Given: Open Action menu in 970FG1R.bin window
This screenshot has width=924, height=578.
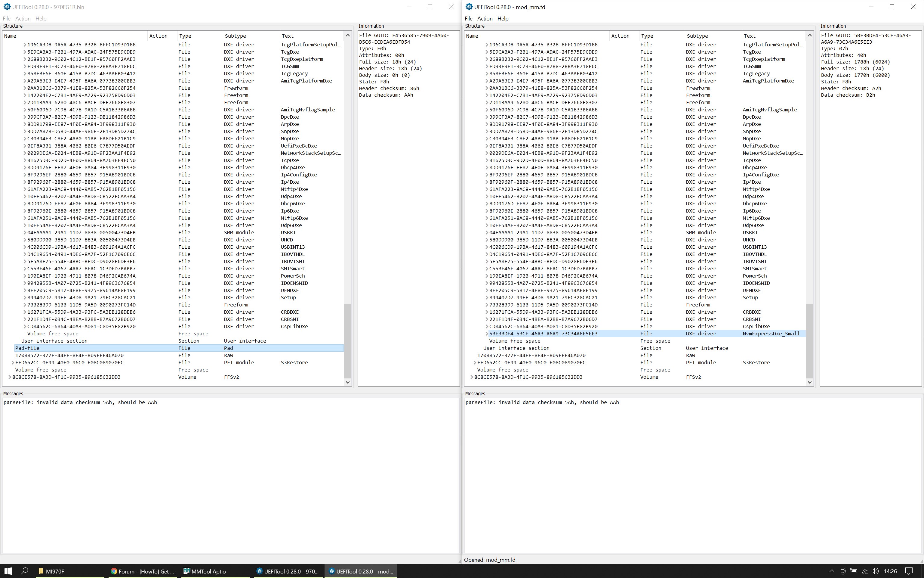Looking at the screenshot, I should click(23, 18).
